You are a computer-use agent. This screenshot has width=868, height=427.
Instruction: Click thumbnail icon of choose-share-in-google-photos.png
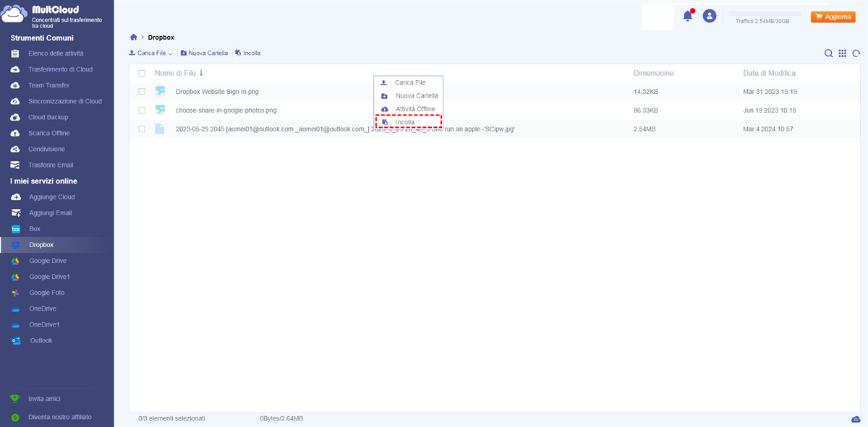click(160, 111)
